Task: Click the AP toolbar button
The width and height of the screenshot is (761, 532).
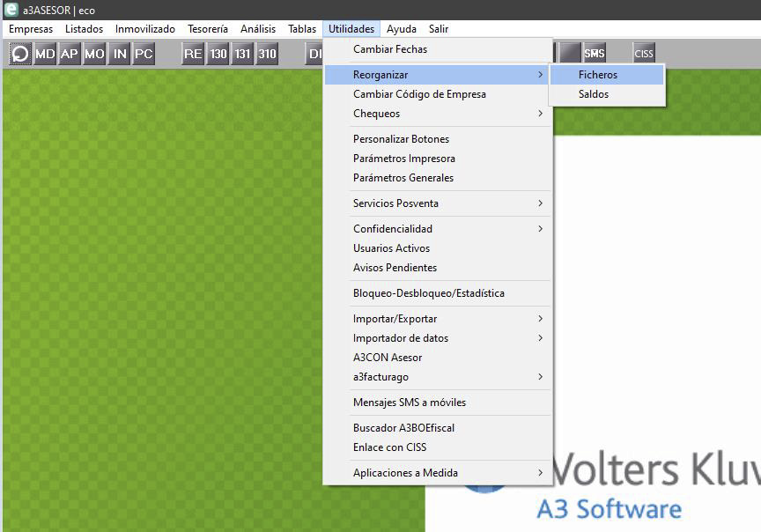Action: click(x=70, y=54)
